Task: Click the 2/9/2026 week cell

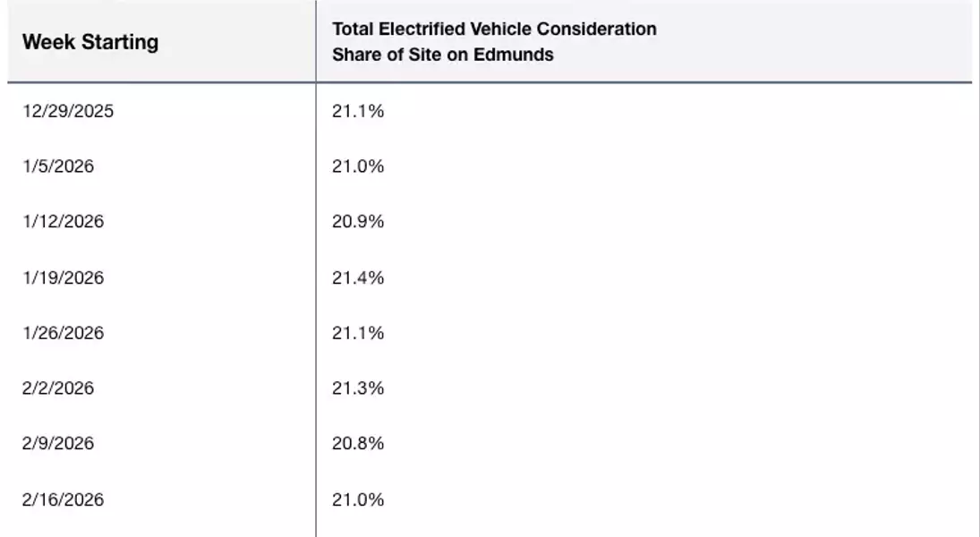Action: [x=58, y=444]
